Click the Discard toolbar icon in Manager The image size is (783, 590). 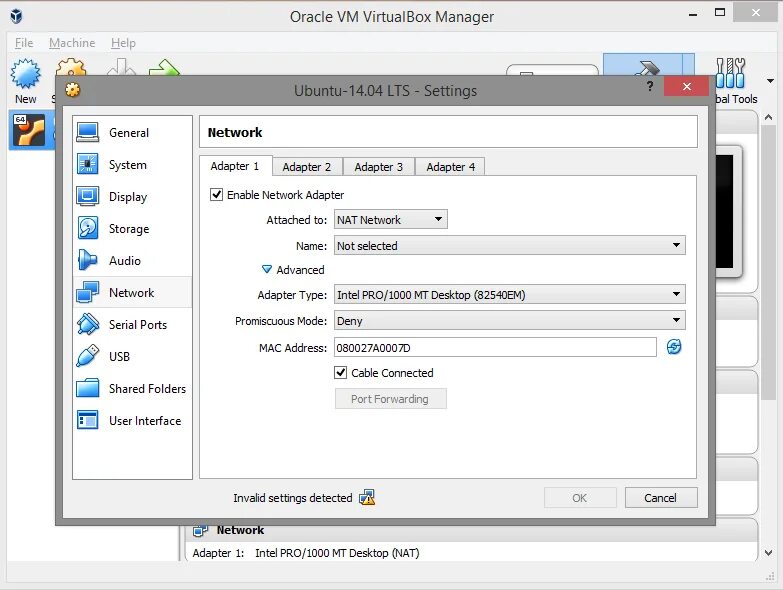(x=121, y=67)
